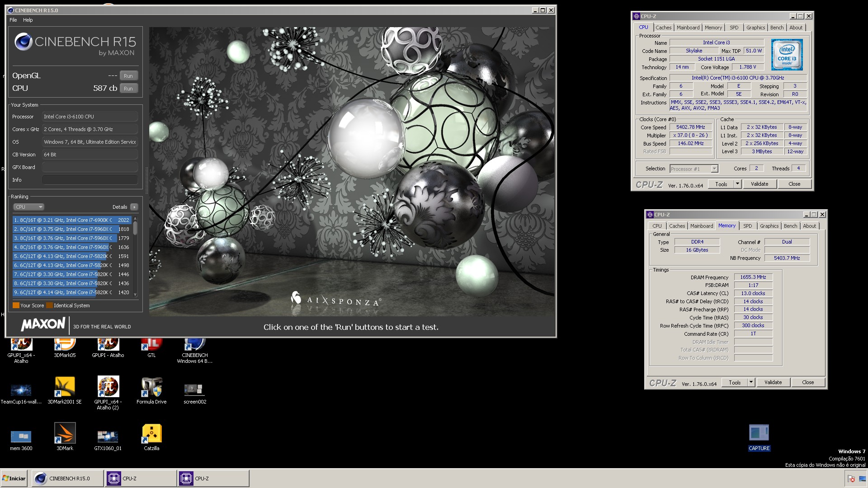Click the orange Your Score legend swatch
868x488 pixels.
(16, 305)
